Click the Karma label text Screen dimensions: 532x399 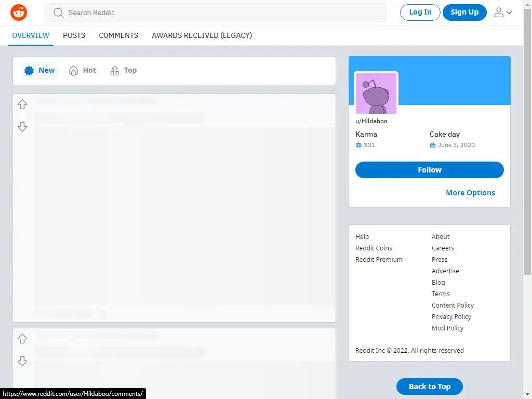(366, 135)
